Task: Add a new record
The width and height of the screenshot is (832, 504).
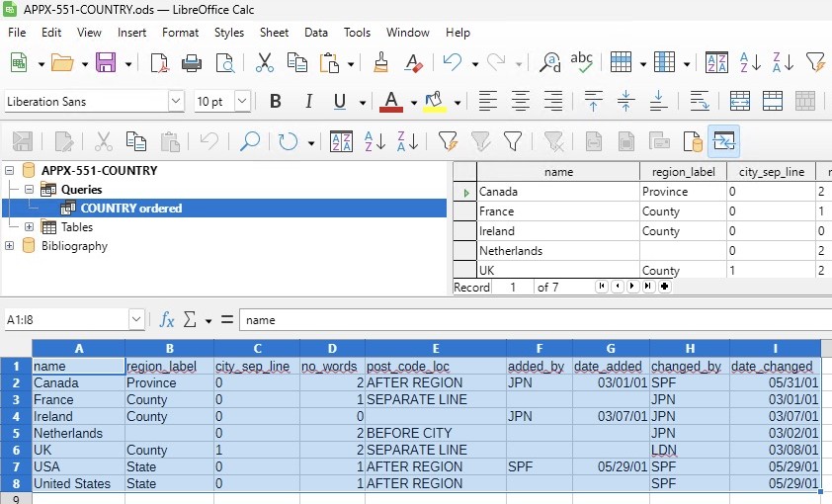Action: (664, 287)
